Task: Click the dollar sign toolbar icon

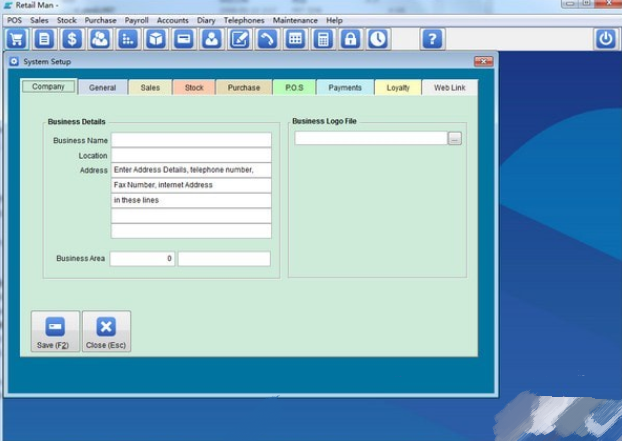Action: [72, 39]
